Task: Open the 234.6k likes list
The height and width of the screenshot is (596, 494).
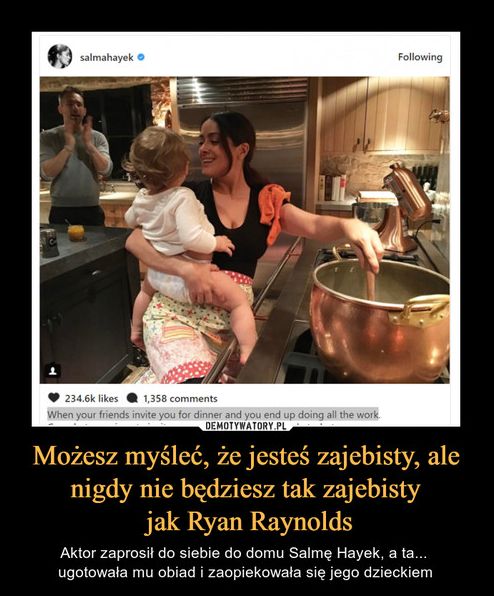Action: click(92, 398)
